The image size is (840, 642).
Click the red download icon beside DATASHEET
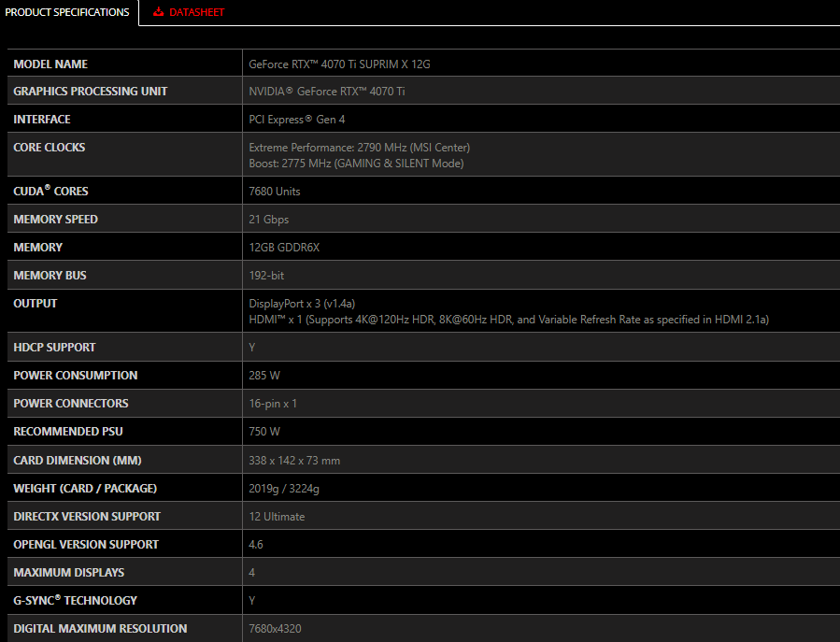pos(158,12)
